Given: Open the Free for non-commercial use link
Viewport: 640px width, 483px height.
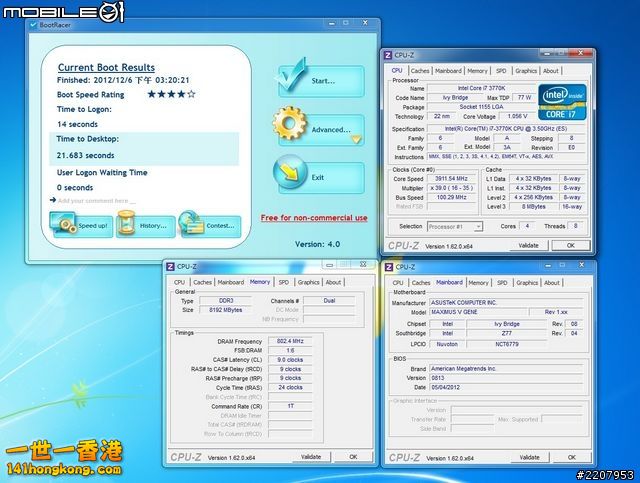Looking at the screenshot, I should pyautogui.click(x=313, y=217).
